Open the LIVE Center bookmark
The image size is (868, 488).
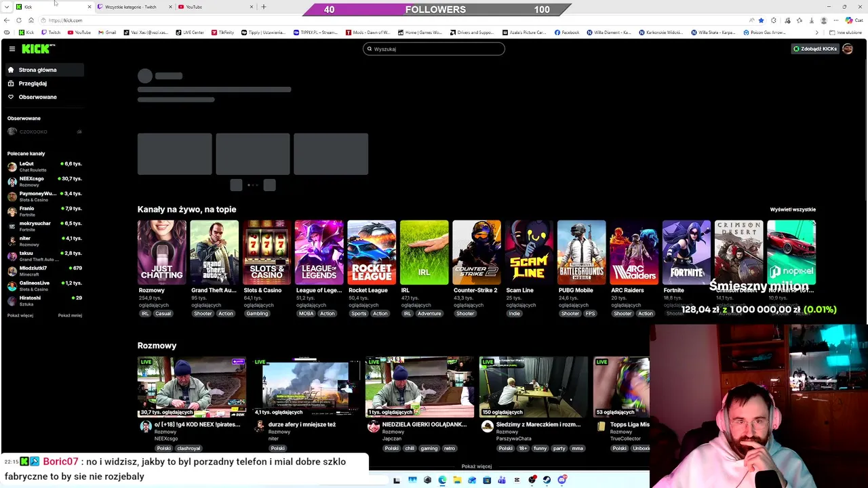(190, 33)
